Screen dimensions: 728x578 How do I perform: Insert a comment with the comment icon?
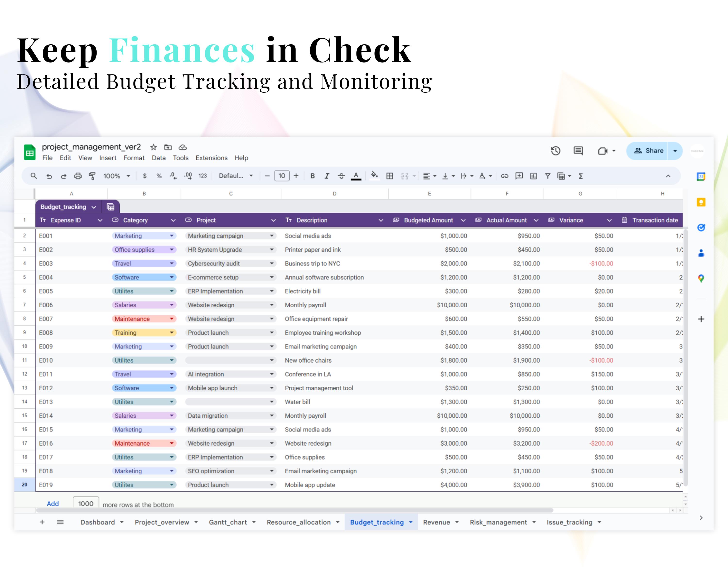pyautogui.click(x=519, y=175)
